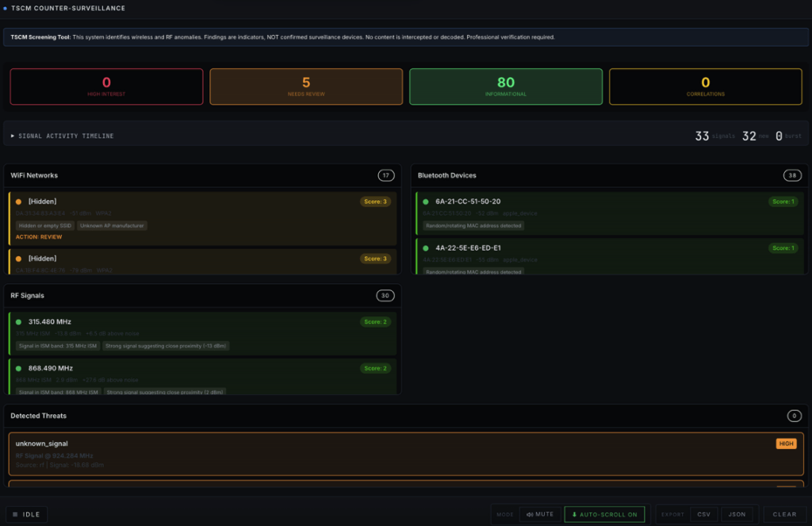Open the High Interest summary card

(106, 86)
